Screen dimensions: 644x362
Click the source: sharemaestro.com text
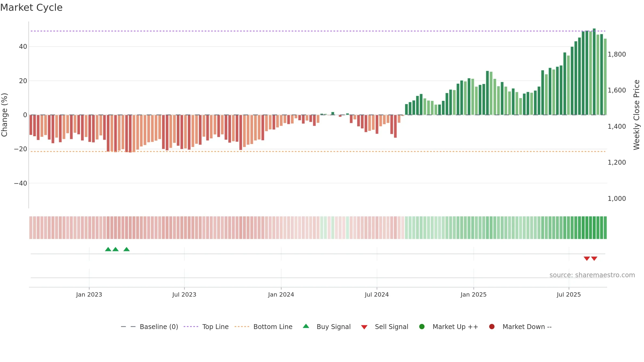pyautogui.click(x=592, y=275)
